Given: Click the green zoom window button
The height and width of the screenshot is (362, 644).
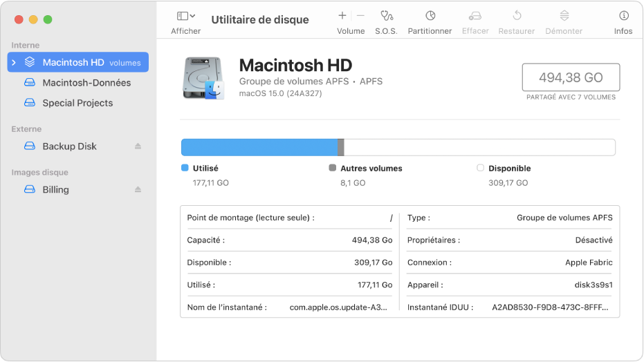Looking at the screenshot, I should click(48, 19).
